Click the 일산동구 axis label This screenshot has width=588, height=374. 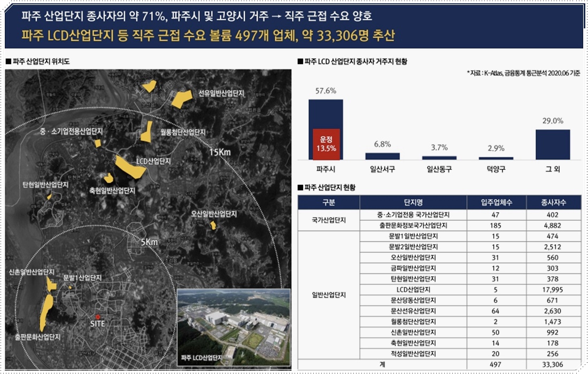(x=439, y=169)
